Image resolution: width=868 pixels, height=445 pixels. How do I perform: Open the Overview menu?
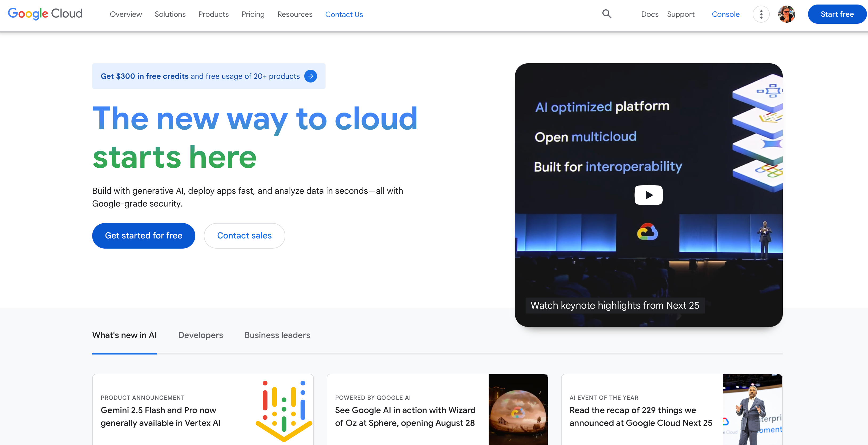click(126, 14)
